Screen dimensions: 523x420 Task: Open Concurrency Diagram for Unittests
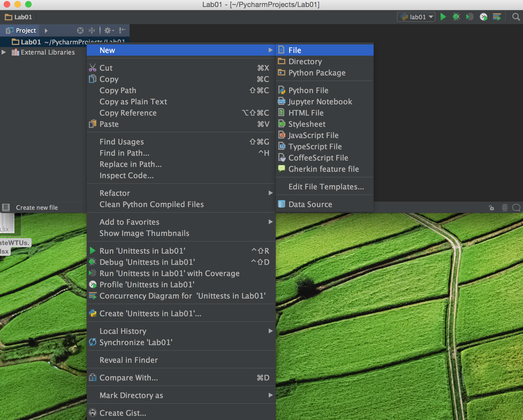tap(181, 296)
